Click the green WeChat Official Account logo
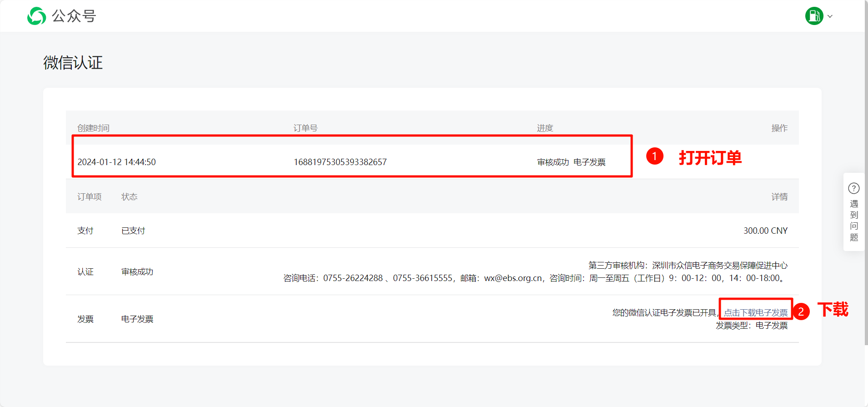868x407 pixels. [x=36, y=16]
